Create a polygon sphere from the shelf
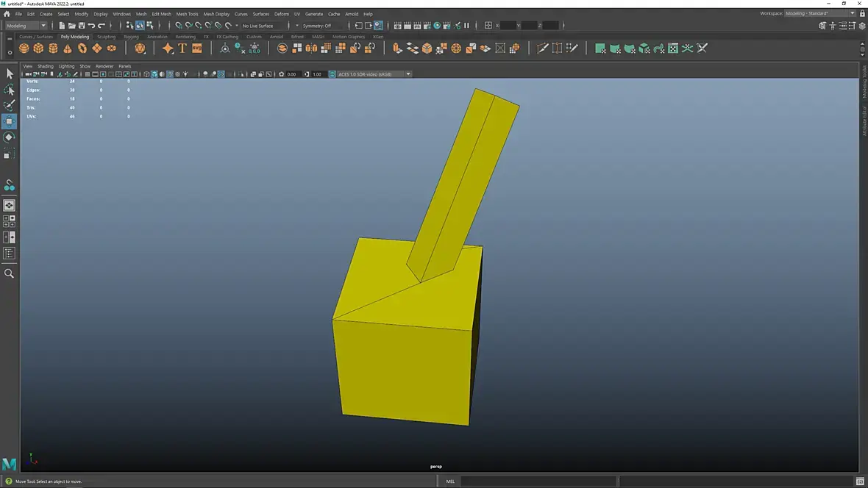This screenshot has width=868, height=488. [x=24, y=49]
